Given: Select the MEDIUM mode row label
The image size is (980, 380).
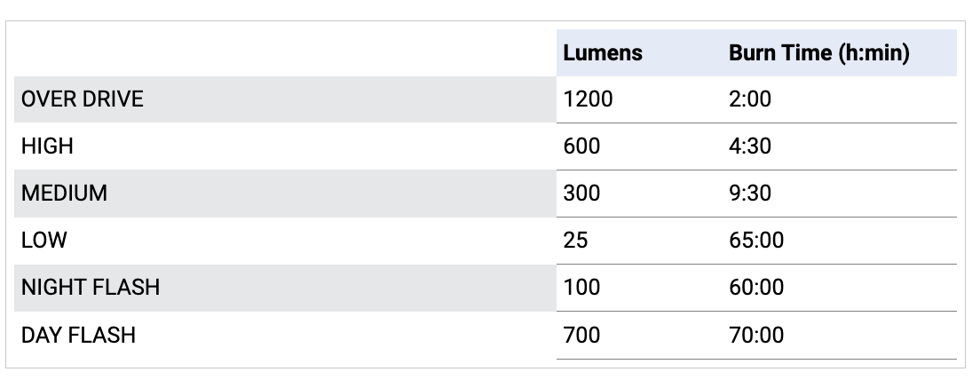Looking at the screenshot, I should (65, 194).
